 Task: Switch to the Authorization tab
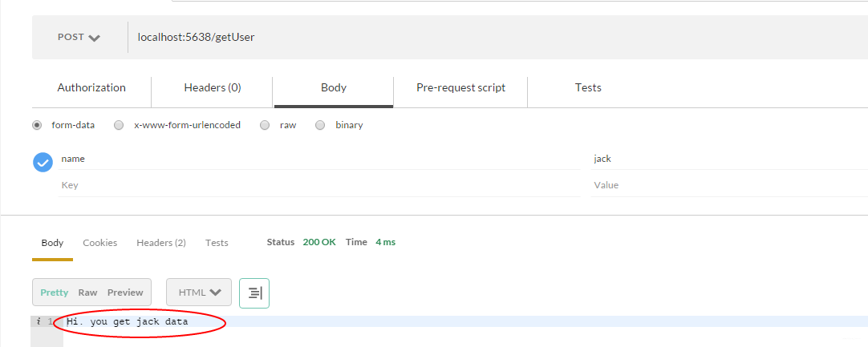91,88
